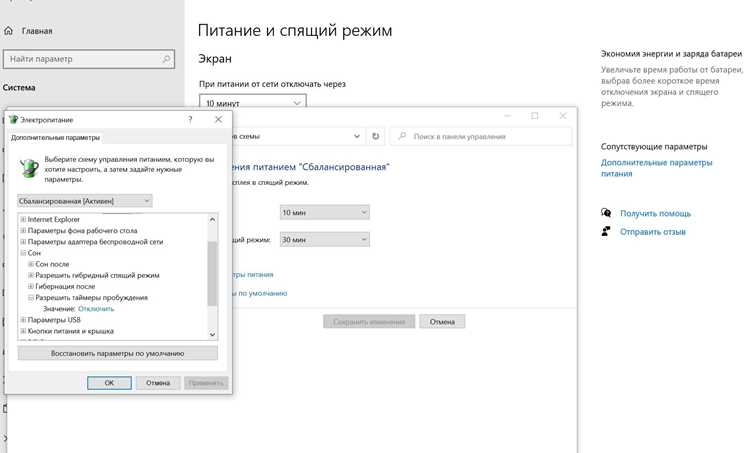Click Отмена button in Control Panel window
The image size is (750, 453).
[x=442, y=322]
